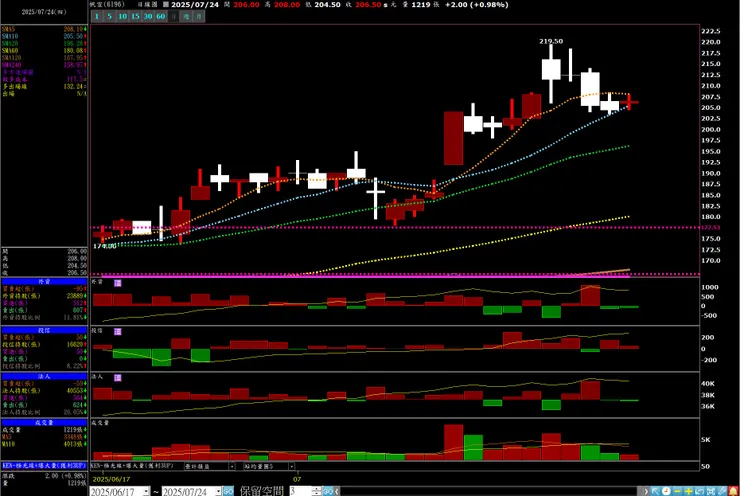The width and height of the screenshot is (740, 496).
Task: Click the 保留空間 value field
Action: click(x=301, y=491)
